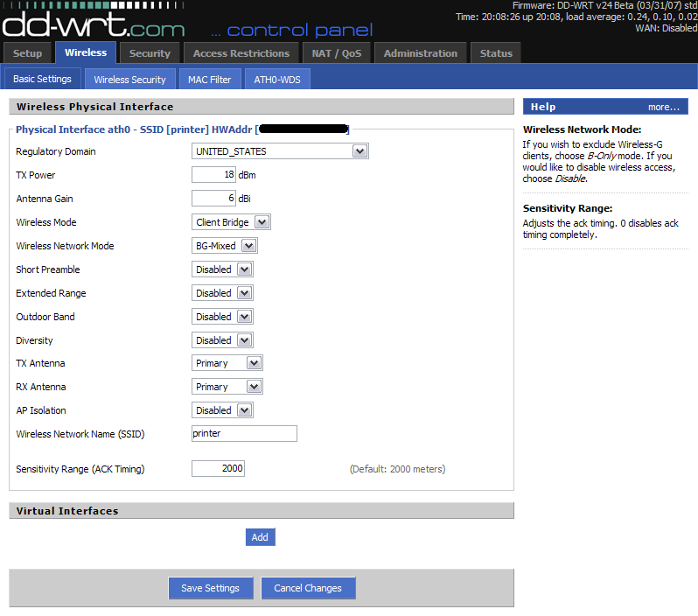Screen dimensions: 698x616
Task: Expand the AP Isolation dropdown
Action: (222, 410)
